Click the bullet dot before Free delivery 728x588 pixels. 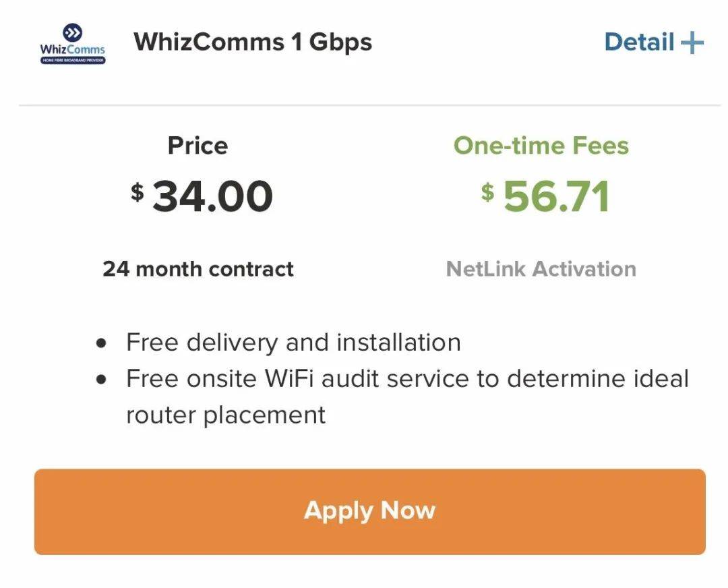pos(102,343)
